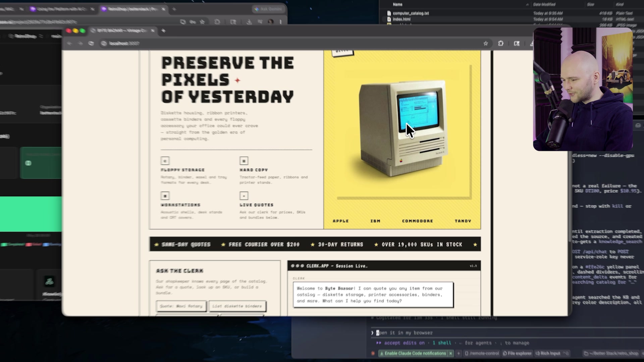Sort by the Name column in Finder
The width and height of the screenshot is (644, 362).
(397, 4)
